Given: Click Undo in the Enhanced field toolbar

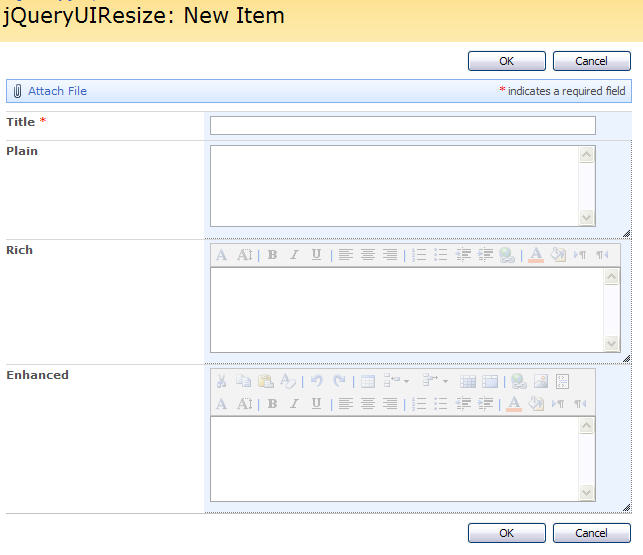Looking at the screenshot, I should [316, 381].
